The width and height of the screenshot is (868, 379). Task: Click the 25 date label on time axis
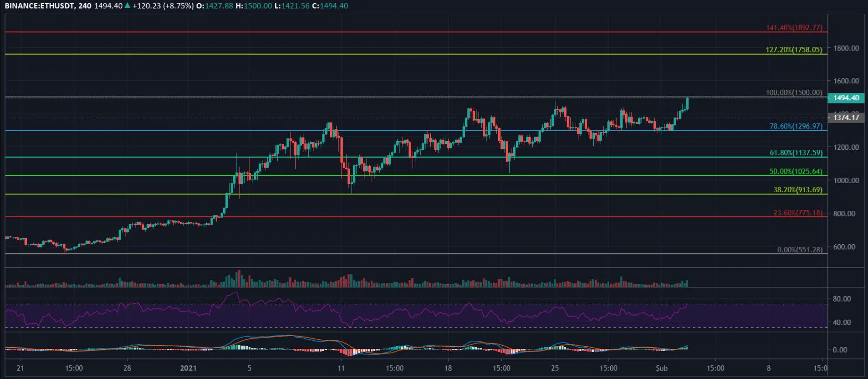tap(555, 368)
